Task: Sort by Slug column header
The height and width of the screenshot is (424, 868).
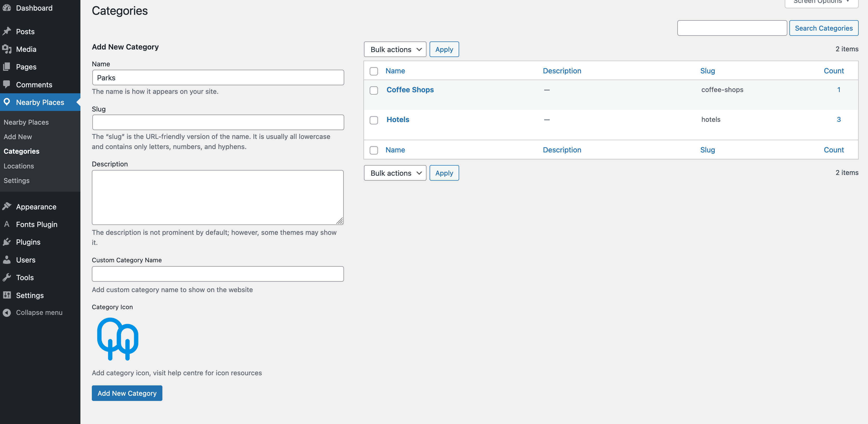Action: click(x=707, y=71)
